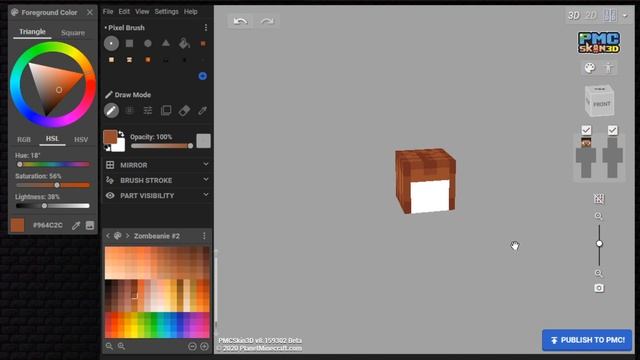640x360 pixels.
Task: Toggle the grid overlay icon
Action: pyautogui.click(x=599, y=199)
